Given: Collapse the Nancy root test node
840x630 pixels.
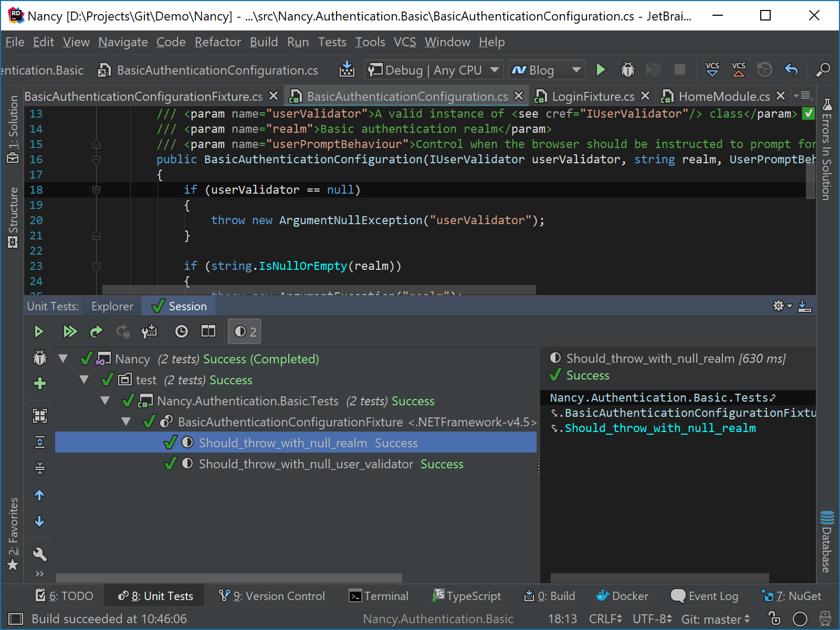Looking at the screenshot, I should click(64, 359).
